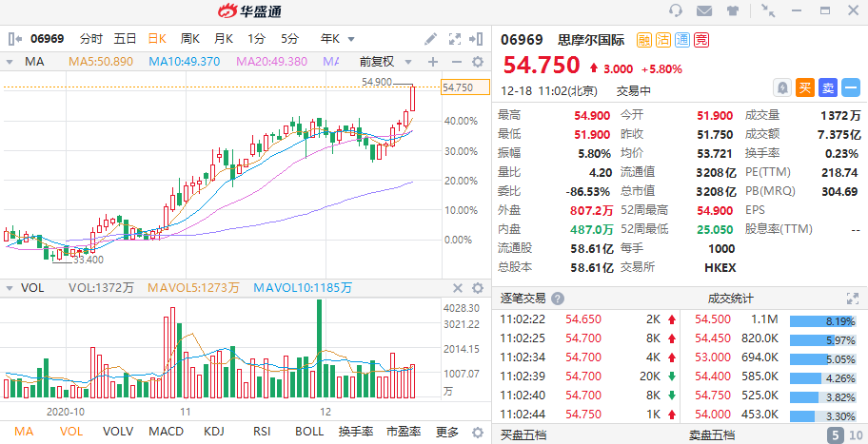
Task: Toggle BOLL indicator
Action: [x=309, y=432]
